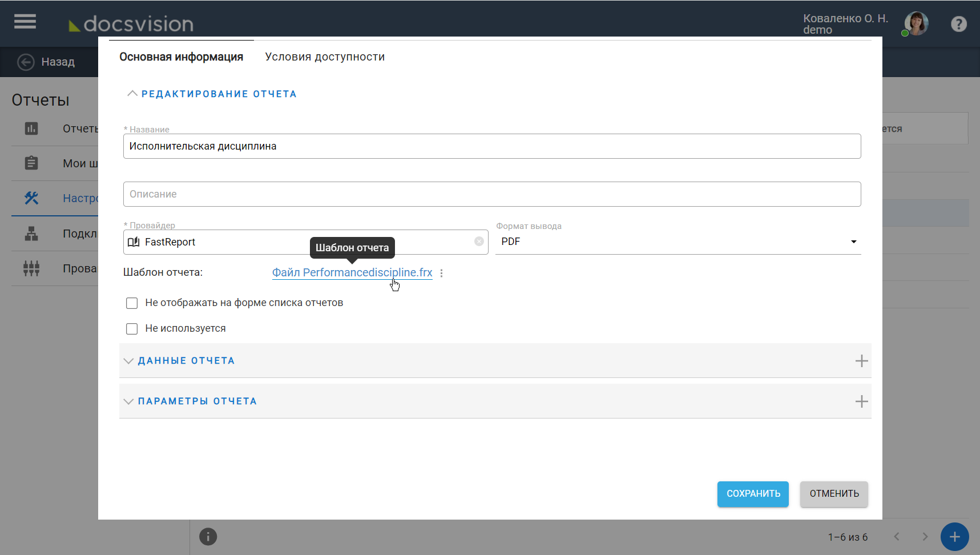Click the info icon at the bottom

coord(208,537)
